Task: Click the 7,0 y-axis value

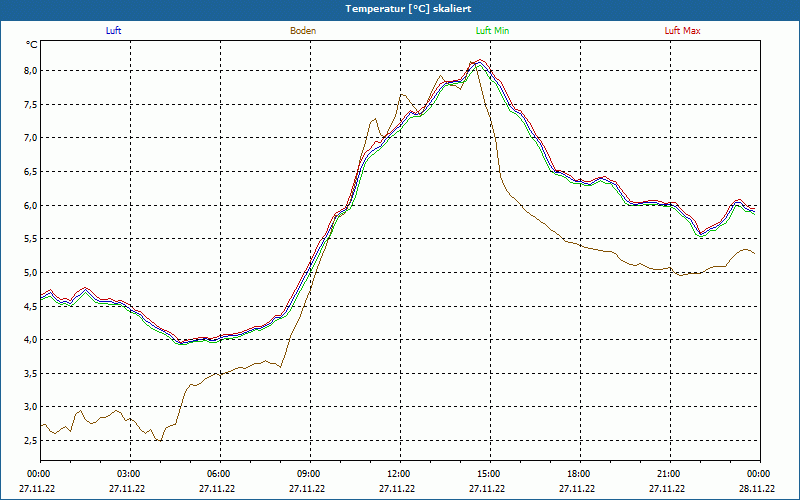Action: pos(32,138)
